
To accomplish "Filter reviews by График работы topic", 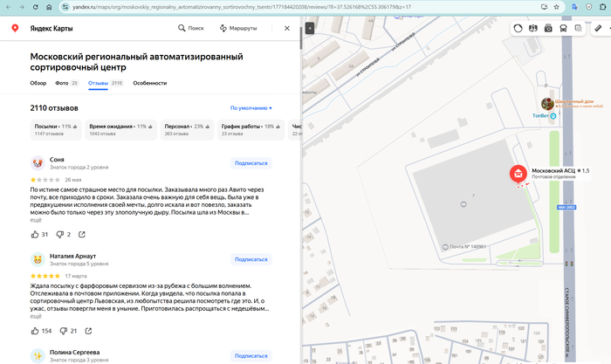I will (x=251, y=130).
